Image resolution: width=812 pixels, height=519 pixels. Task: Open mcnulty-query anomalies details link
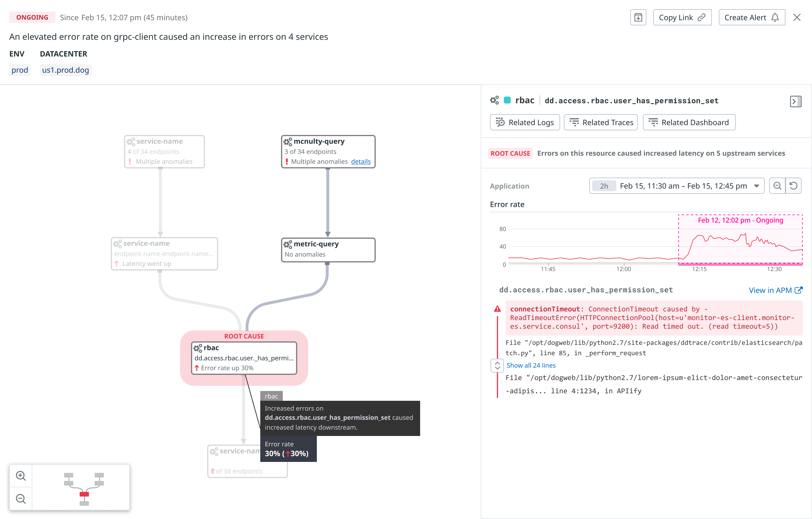[x=360, y=161]
